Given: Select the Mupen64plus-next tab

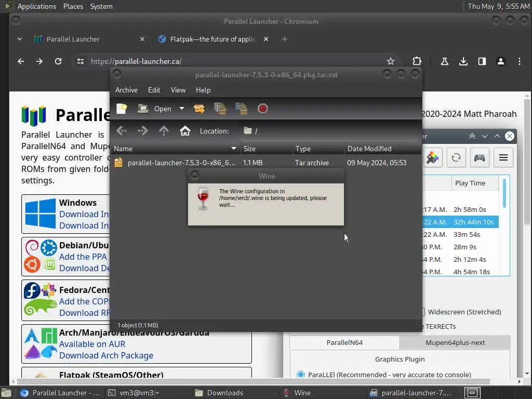Looking at the screenshot, I should (x=455, y=343).
